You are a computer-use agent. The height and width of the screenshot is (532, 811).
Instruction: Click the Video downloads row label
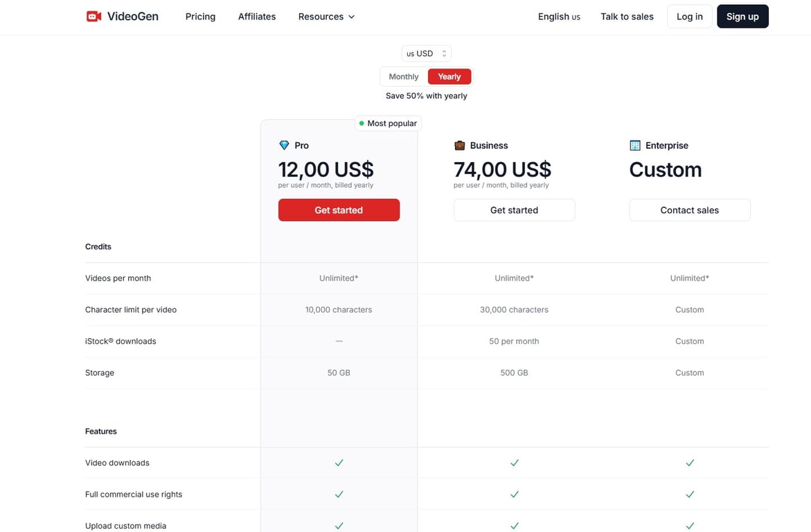pos(118,463)
